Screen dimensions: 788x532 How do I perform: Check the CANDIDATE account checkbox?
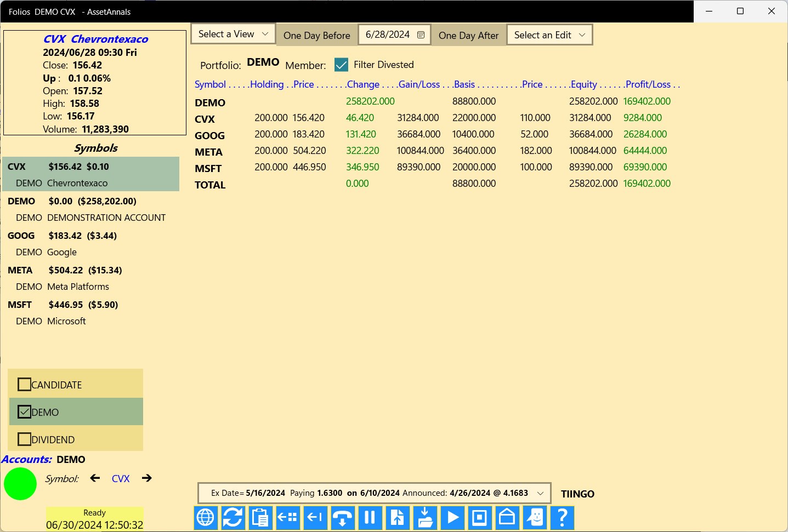pyautogui.click(x=24, y=385)
